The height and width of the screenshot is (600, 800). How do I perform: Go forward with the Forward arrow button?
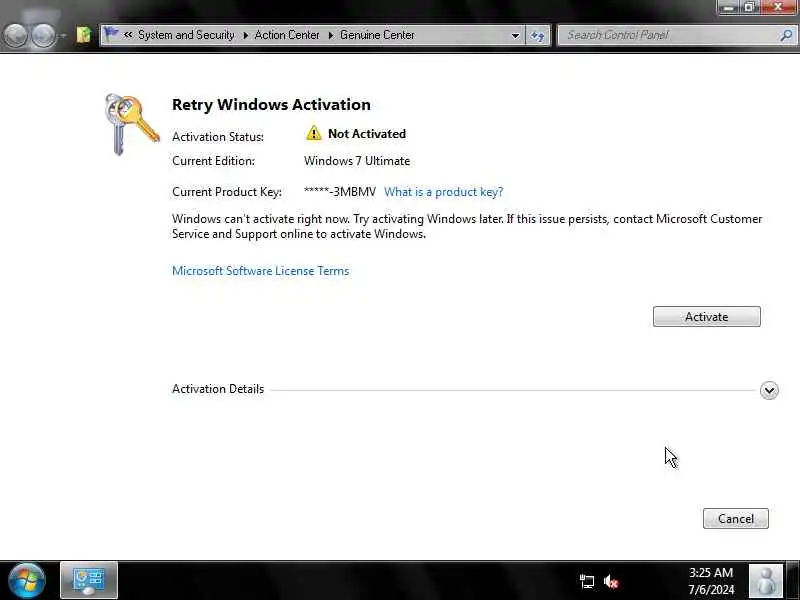[x=44, y=35]
